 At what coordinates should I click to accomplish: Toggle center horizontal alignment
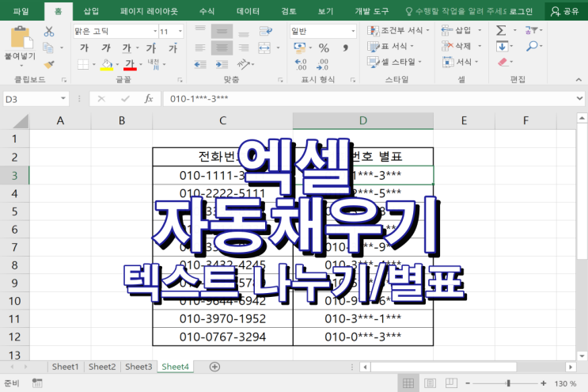point(222,48)
